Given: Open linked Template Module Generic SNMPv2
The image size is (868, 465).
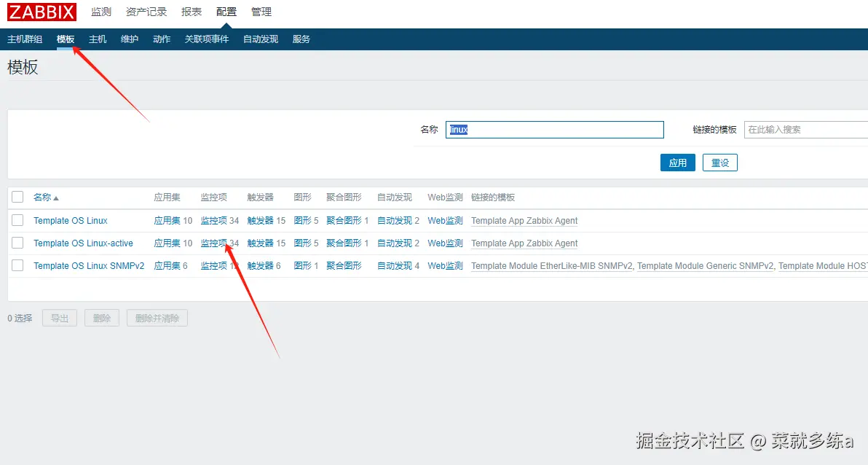Looking at the screenshot, I should point(705,266).
